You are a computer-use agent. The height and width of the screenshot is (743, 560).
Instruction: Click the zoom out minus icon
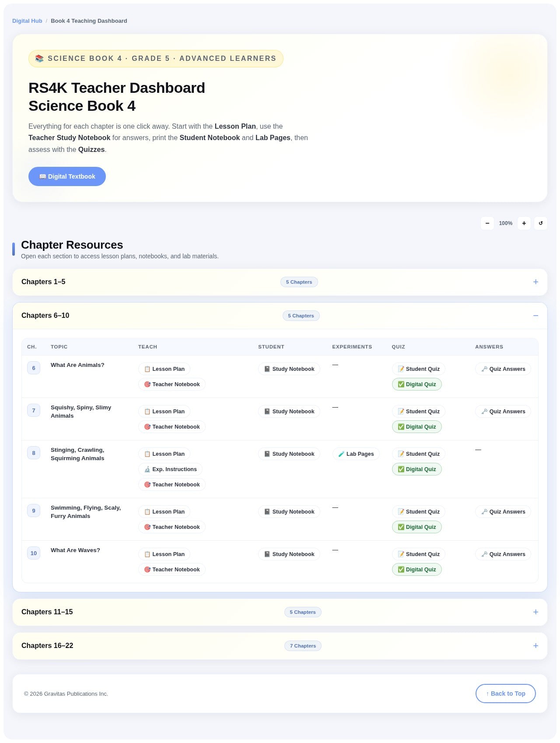(x=487, y=223)
